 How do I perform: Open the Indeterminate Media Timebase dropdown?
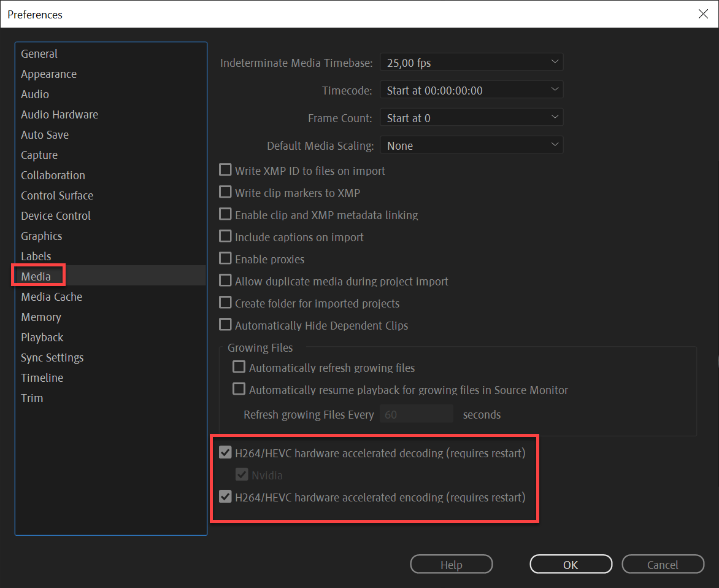point(471,61)
